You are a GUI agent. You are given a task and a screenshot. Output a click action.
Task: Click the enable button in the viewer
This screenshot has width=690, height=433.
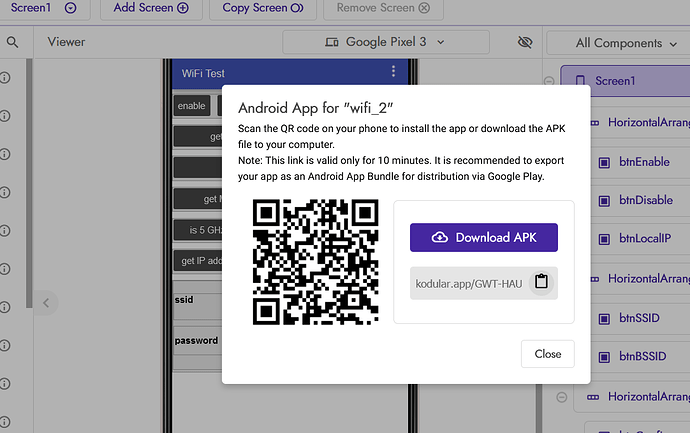tap(191, 106)
